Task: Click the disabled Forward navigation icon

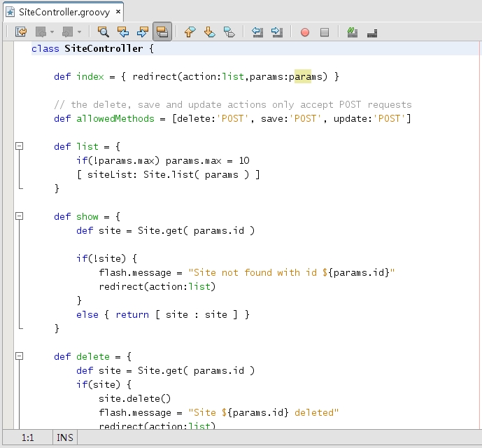Action: 68,31
